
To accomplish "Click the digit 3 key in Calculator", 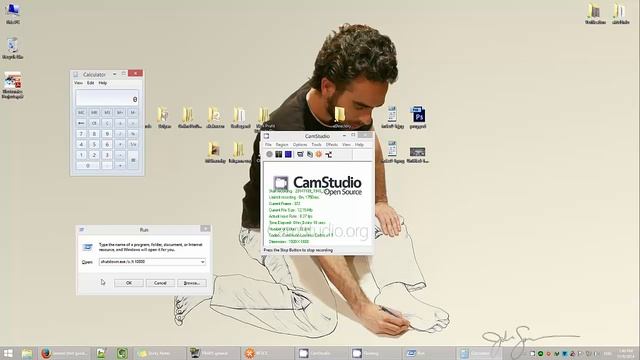I will pyautogui.click(x=107, y=155).
